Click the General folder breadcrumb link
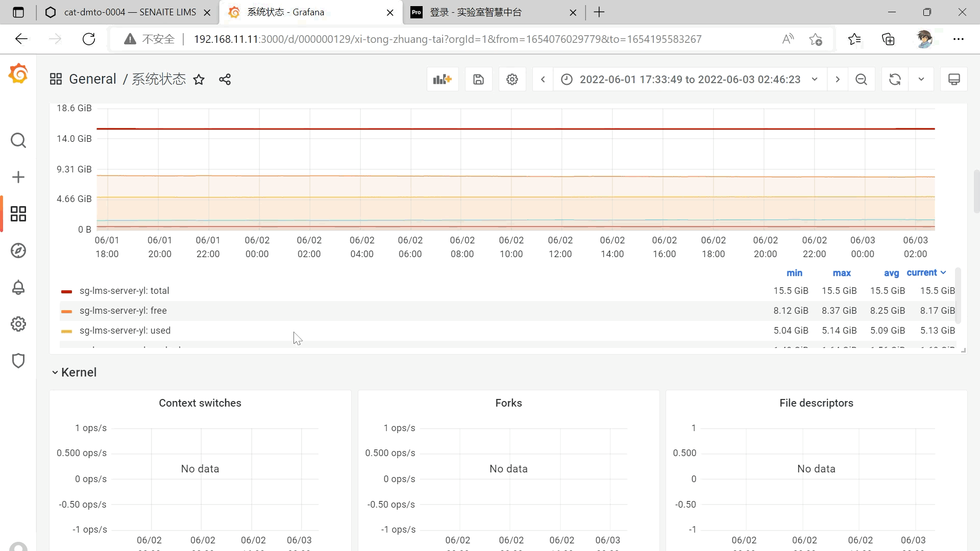The width and height of the screenshot is (980, 551). click(92, 80)
